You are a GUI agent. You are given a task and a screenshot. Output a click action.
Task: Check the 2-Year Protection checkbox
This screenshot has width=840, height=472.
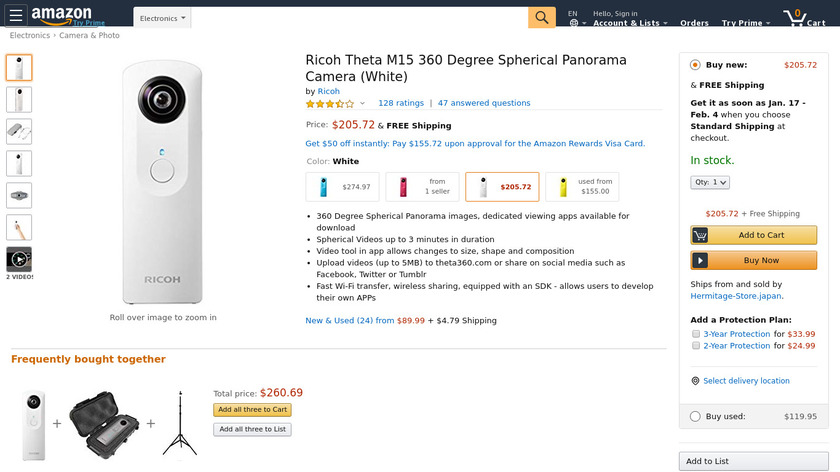point(696,346)
